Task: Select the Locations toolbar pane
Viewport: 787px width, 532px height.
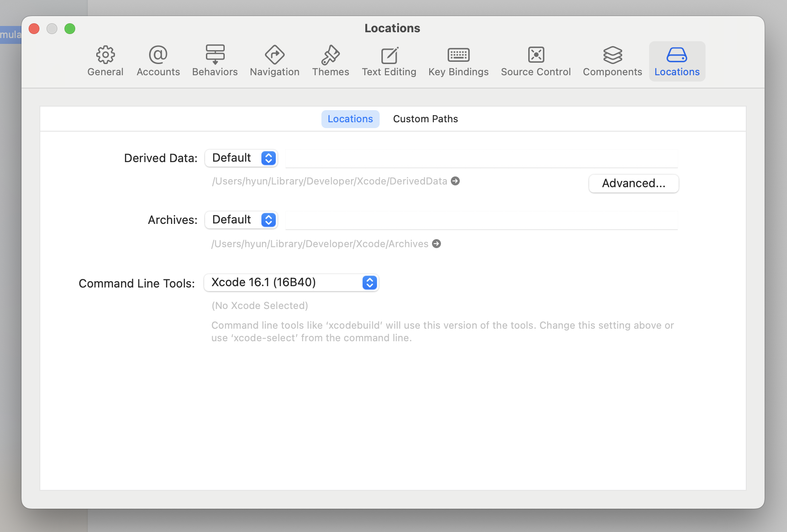Action: click(x=677, y=61)
